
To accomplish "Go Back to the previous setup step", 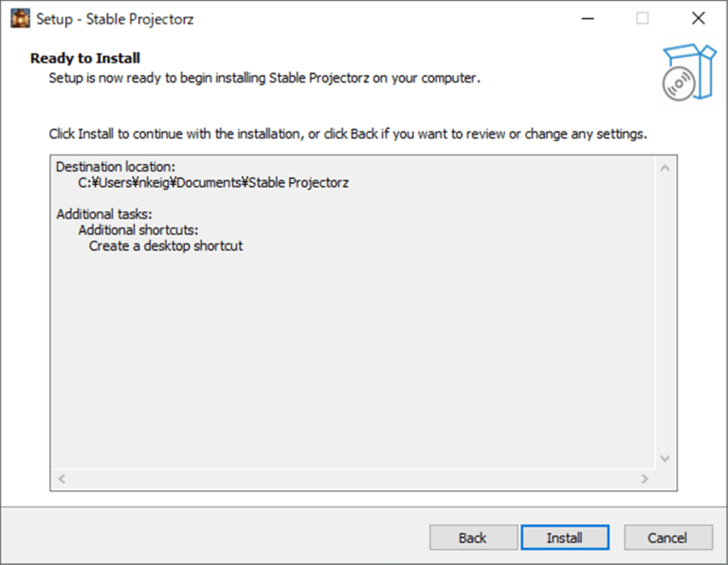I will coord(472,538).
